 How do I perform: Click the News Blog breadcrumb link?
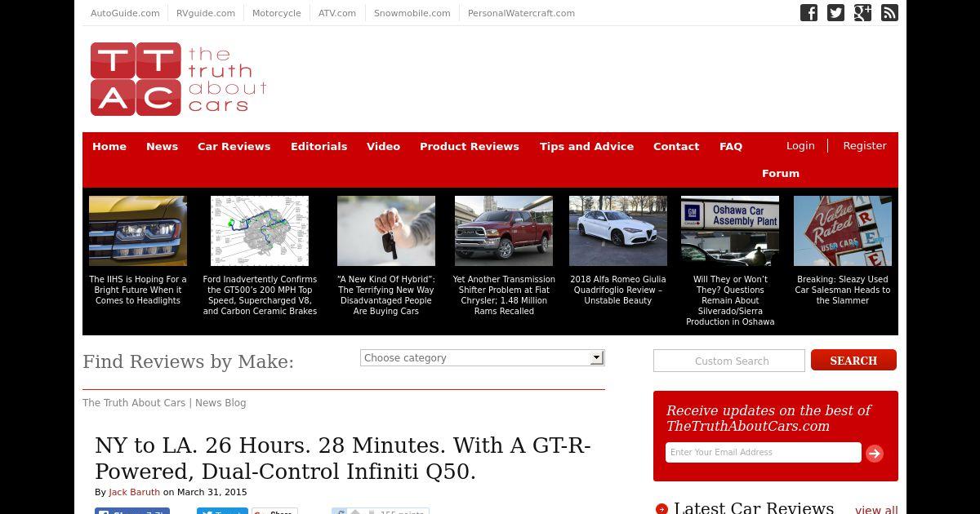coord(220,403)
